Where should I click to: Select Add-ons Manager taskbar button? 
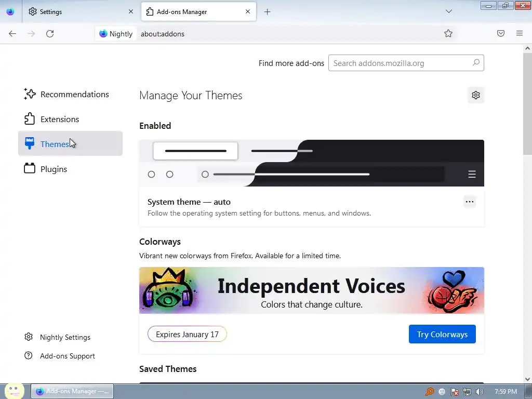(x=72, y=391)
